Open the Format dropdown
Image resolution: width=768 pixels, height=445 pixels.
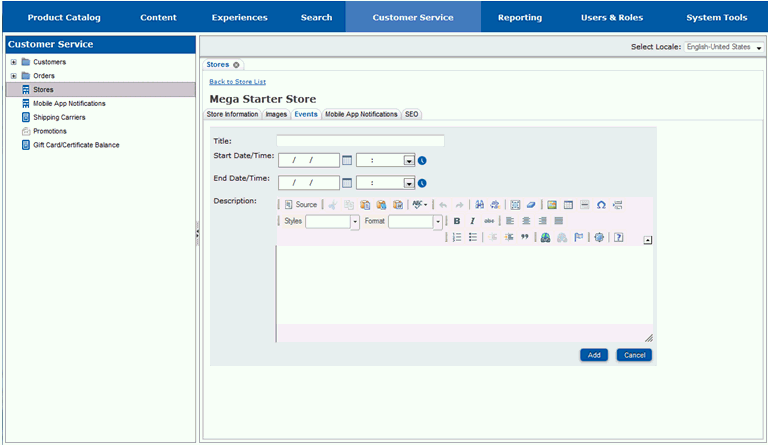[437, 222]
